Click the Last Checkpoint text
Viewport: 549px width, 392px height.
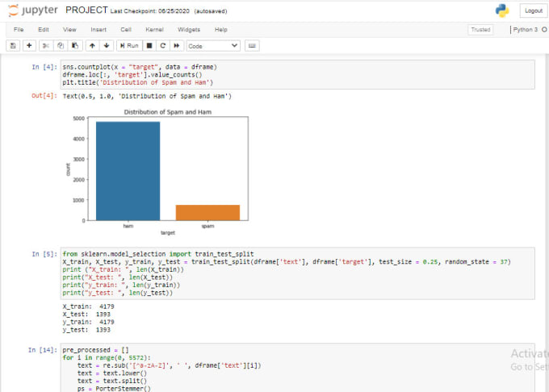pos(150,11)
